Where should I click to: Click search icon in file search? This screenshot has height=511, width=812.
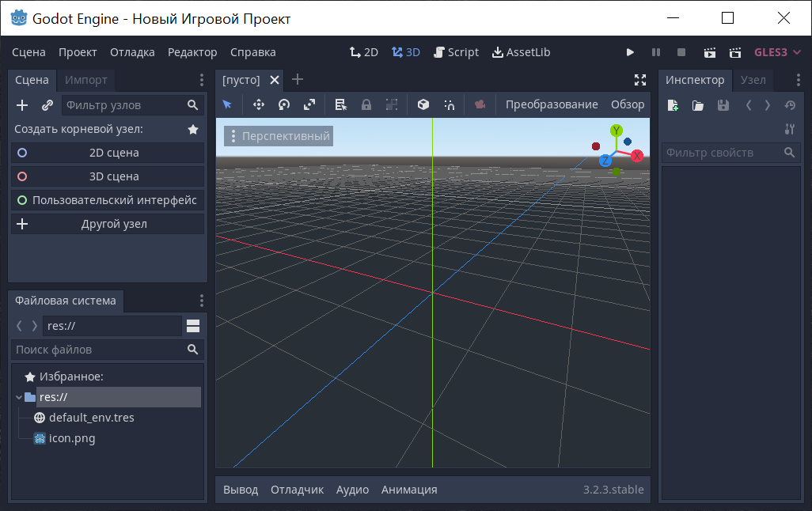[192, 350]
